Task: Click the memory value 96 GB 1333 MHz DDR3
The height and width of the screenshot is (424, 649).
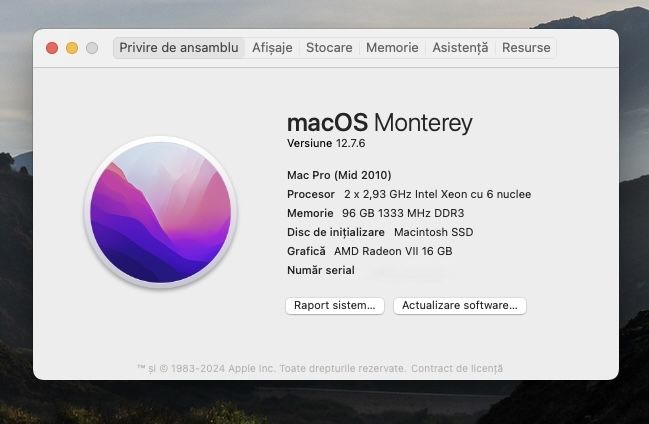Action: [x=403, y=213]
